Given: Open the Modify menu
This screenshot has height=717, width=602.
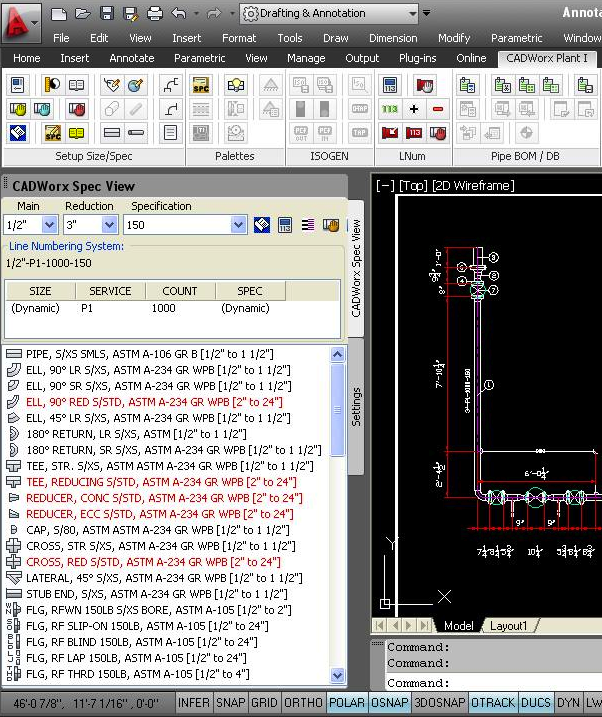Looking at the screenshot, I should coord(454,38).
